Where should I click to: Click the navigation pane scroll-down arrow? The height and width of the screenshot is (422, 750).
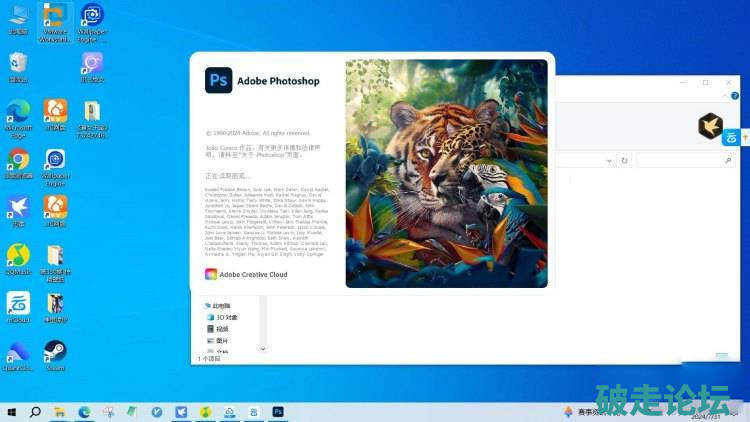coord(263,349)
